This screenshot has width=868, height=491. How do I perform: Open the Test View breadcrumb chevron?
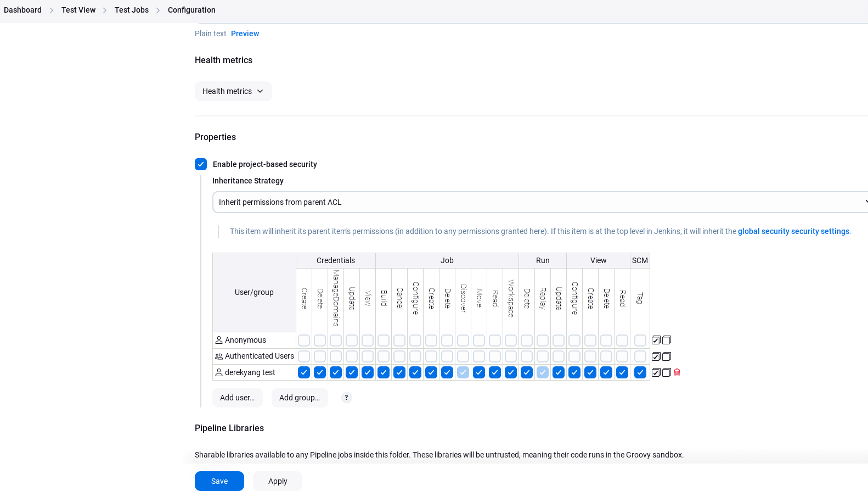pyautogui.click(x=105, y=10)
